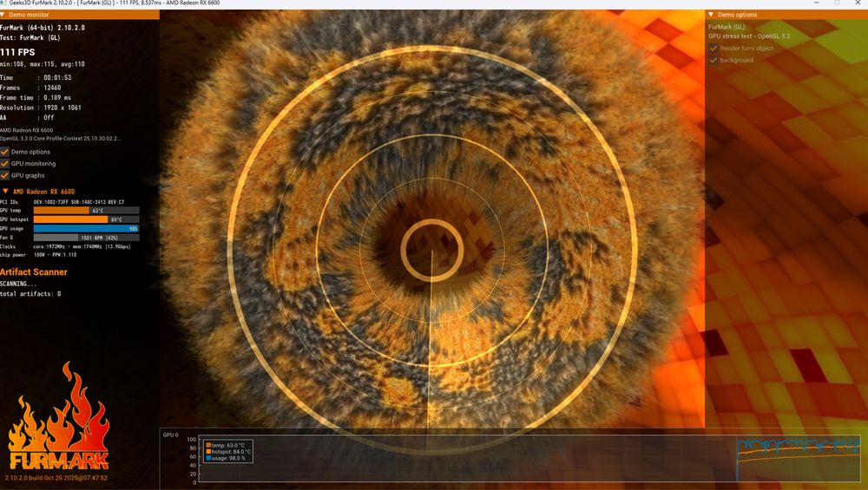This screenshot has width=868, height=490.
Task: Collapse the Demo options panel triangle
Action: [x=711, y=15]
